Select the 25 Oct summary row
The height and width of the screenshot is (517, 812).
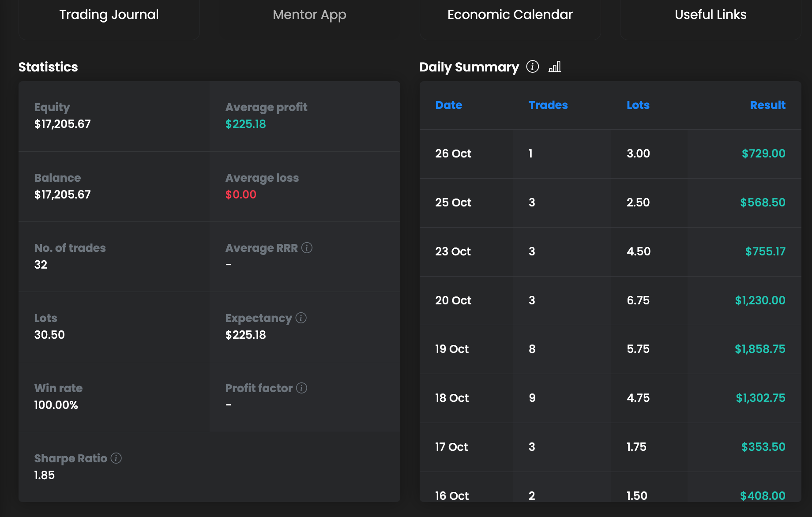453,202
